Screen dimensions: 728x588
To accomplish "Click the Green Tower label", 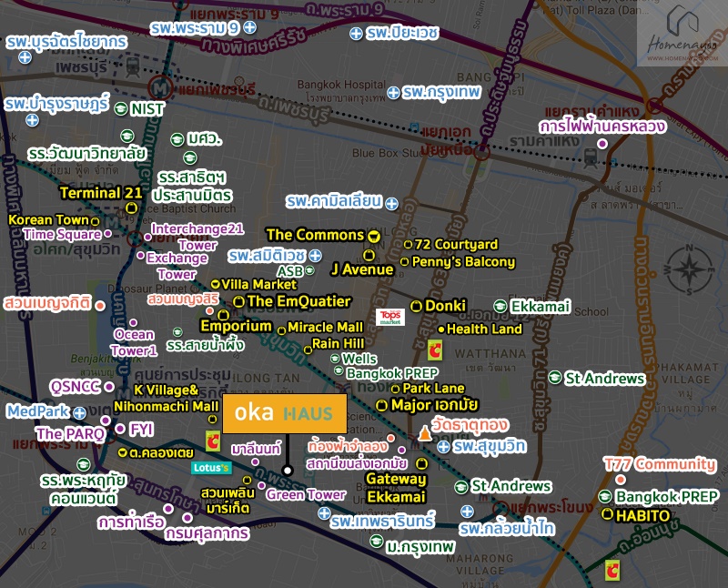I will click(306, 494).
